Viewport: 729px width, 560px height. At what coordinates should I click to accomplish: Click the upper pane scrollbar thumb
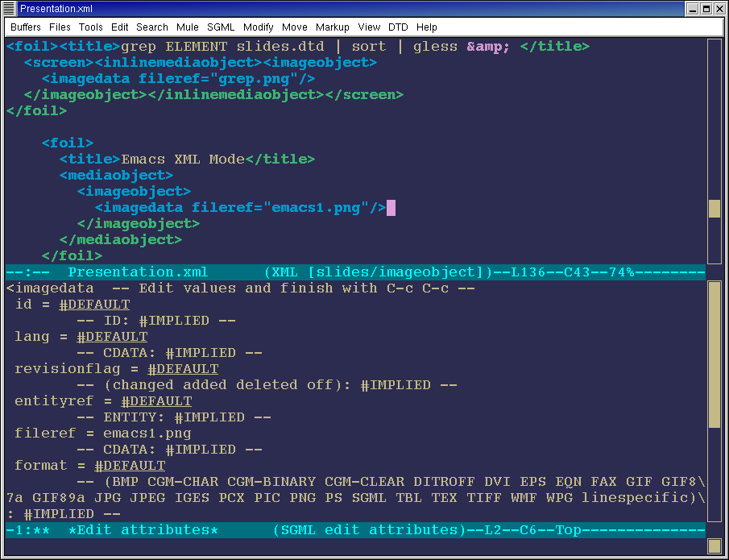pos(714,209)
